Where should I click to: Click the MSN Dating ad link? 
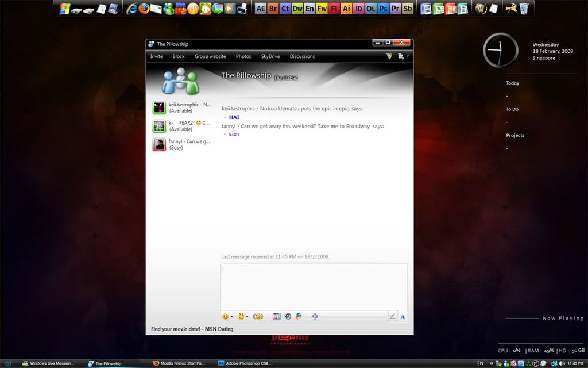[192, 329]
